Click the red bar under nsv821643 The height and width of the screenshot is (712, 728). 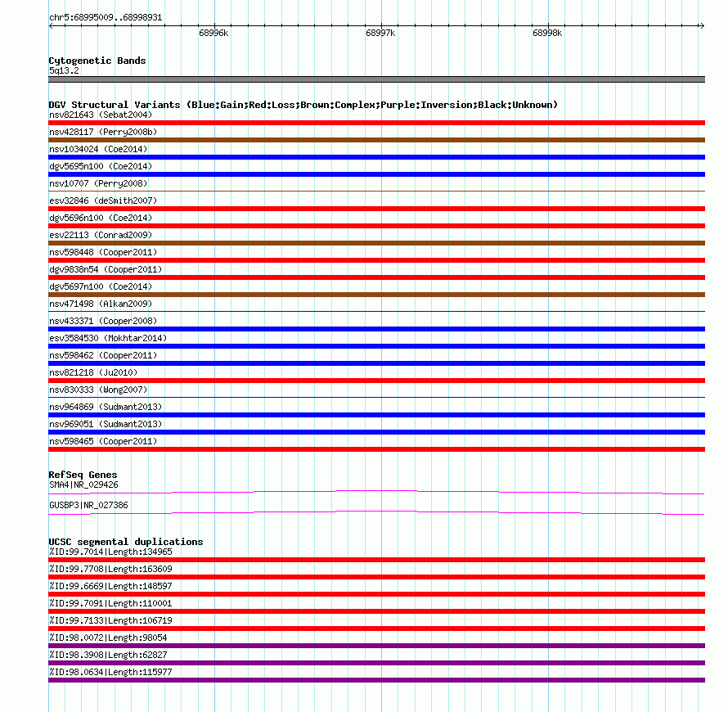(x=376, y=123)
